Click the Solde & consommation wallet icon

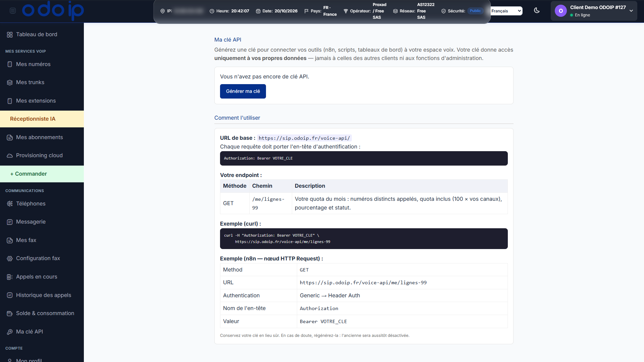(x=10, y=313)
